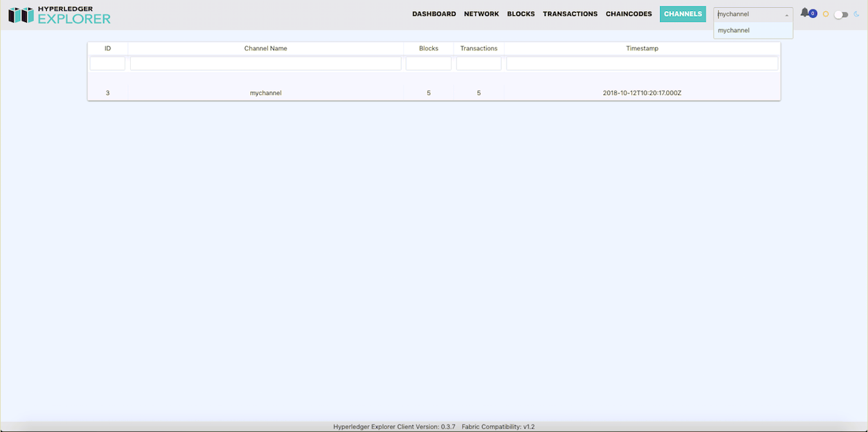Image resolution: width=868 pixels, height=432 pixels.
Task: Toggle the dark theme switch
Action: coord(841,14)
